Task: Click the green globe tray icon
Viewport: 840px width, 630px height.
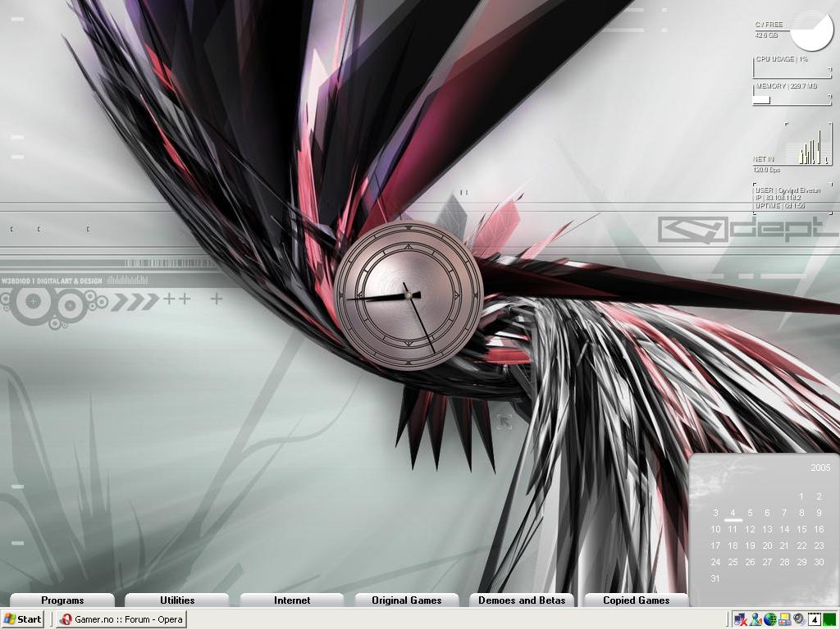Action: 770,619
